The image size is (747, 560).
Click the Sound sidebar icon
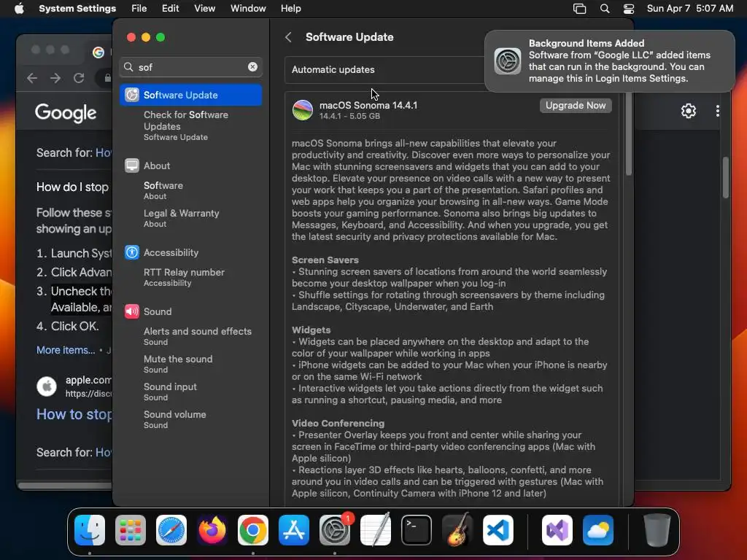[x=132, y=311]
